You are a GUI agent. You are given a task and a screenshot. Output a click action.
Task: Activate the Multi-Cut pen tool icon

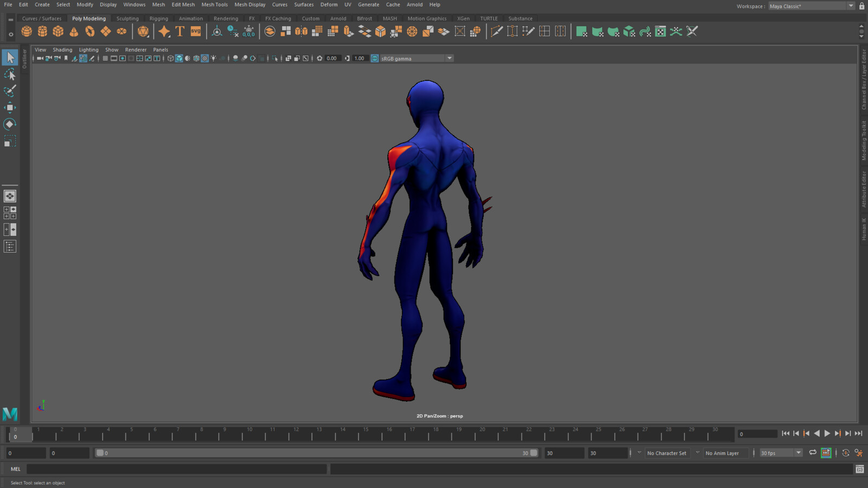tap(496, 31)
